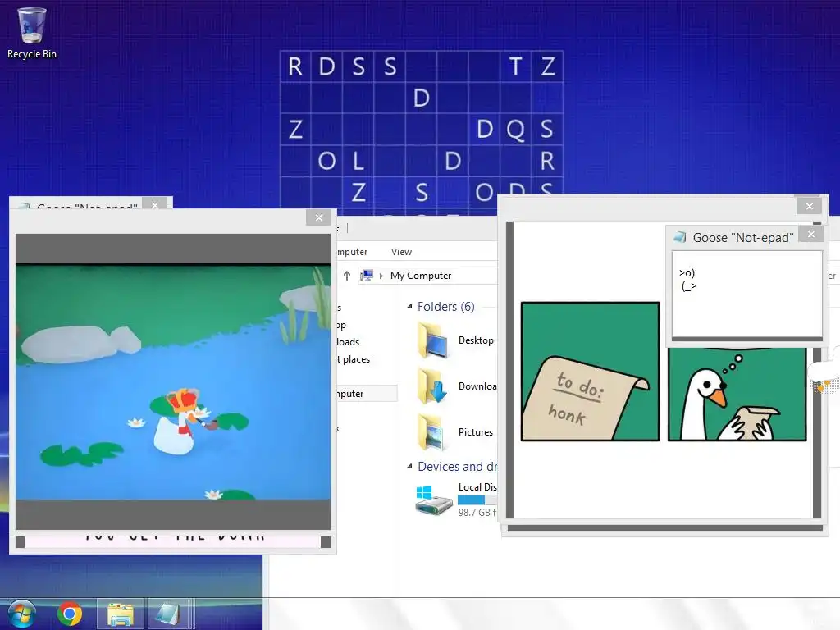Select 'Recent places' in navigation pane
Viewport: 840px width, 630px height.
(x=354, y=359)
